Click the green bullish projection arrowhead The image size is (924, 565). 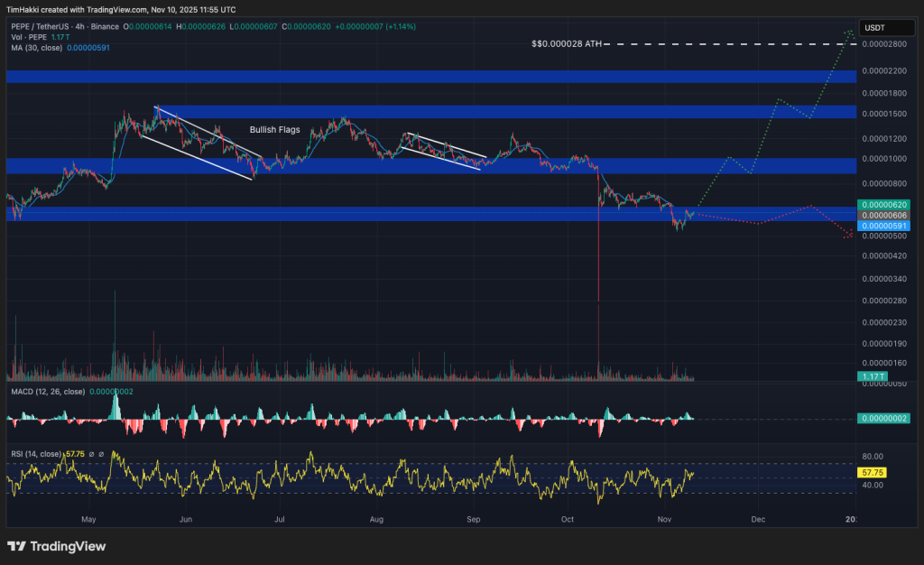848,34
